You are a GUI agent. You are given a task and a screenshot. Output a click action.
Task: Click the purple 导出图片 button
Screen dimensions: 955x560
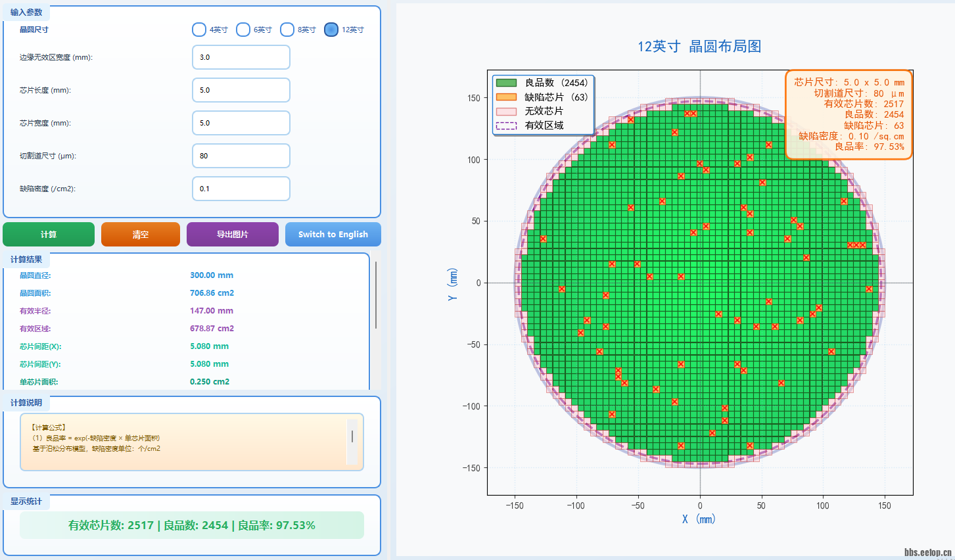pos(232,235)
